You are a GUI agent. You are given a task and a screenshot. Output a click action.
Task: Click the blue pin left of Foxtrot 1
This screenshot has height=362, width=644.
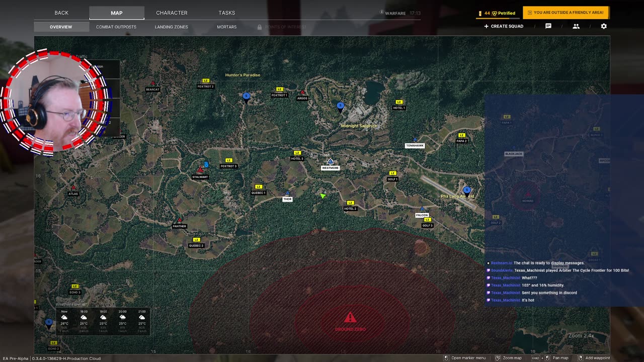(246, 97)
